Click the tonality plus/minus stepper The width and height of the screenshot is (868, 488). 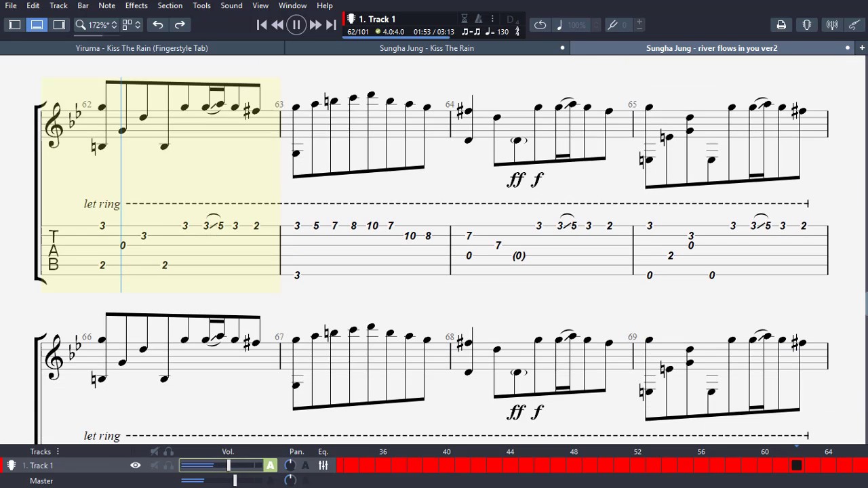(x=639, y=24)
